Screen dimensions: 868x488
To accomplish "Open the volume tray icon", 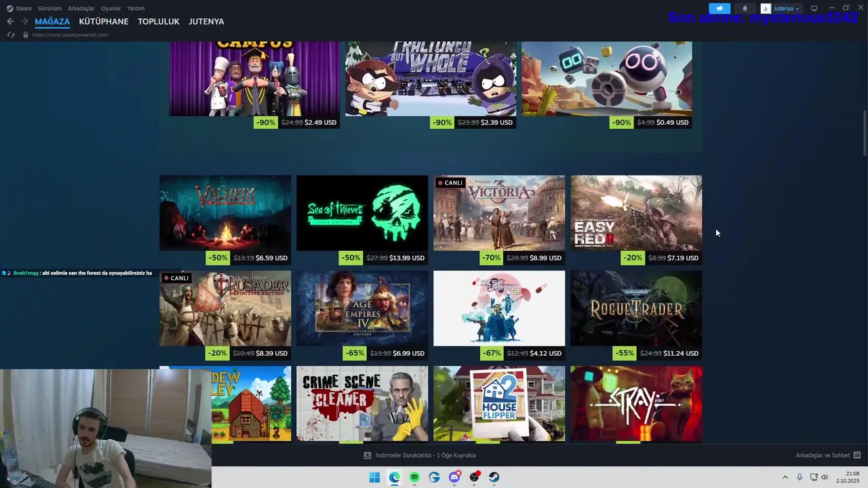I will pos(825,477).
